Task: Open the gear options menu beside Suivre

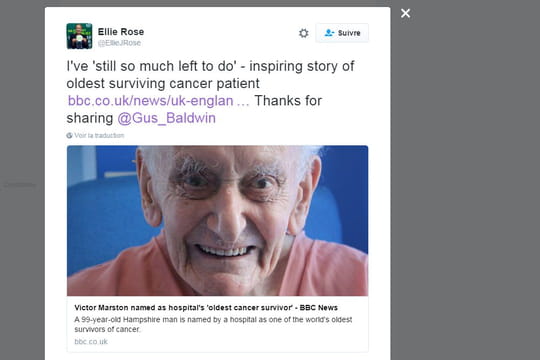Action: click(303, 33)
